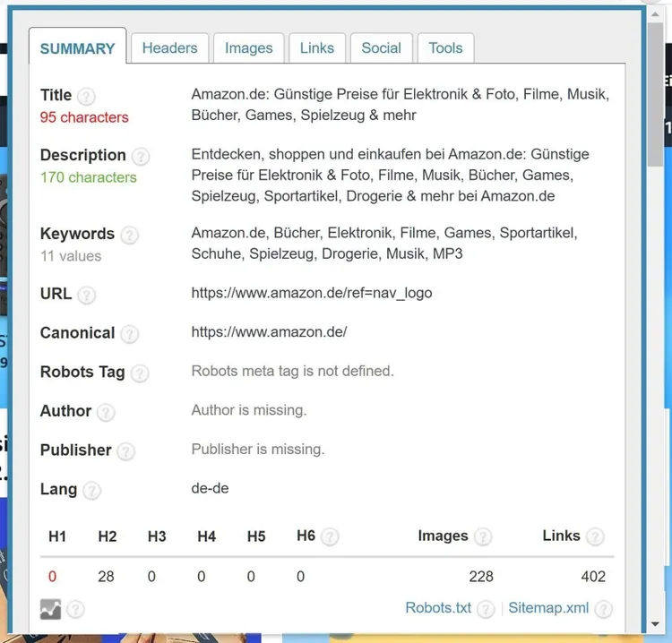Viewport: 672px width, 643px height.
Task: Open the Headers tab
Action: pyautogui.click(x=169, y=48)
